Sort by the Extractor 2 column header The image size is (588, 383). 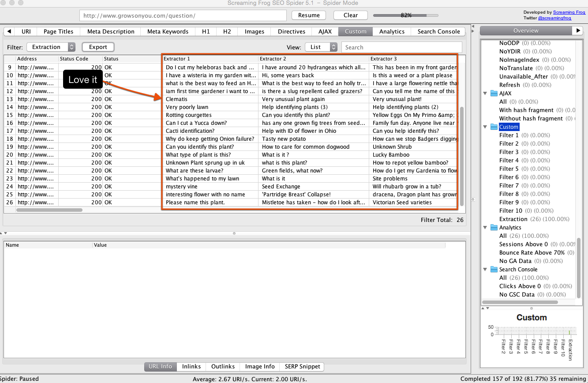tap(313, 59)
